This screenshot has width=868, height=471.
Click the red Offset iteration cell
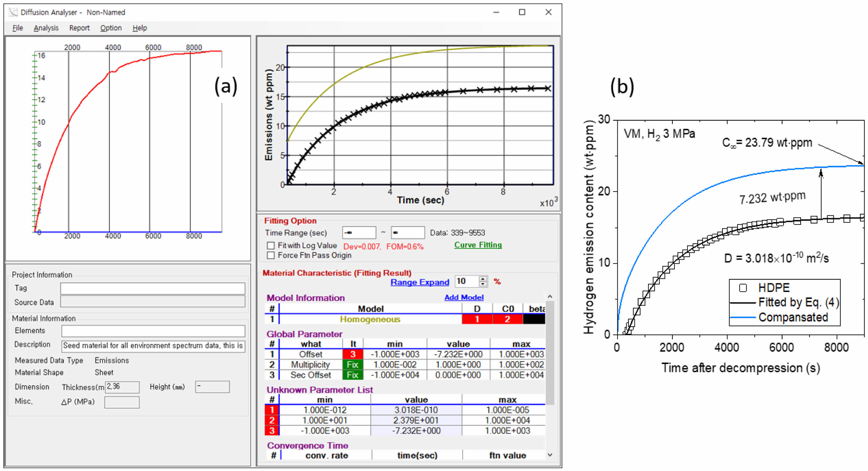352,354
